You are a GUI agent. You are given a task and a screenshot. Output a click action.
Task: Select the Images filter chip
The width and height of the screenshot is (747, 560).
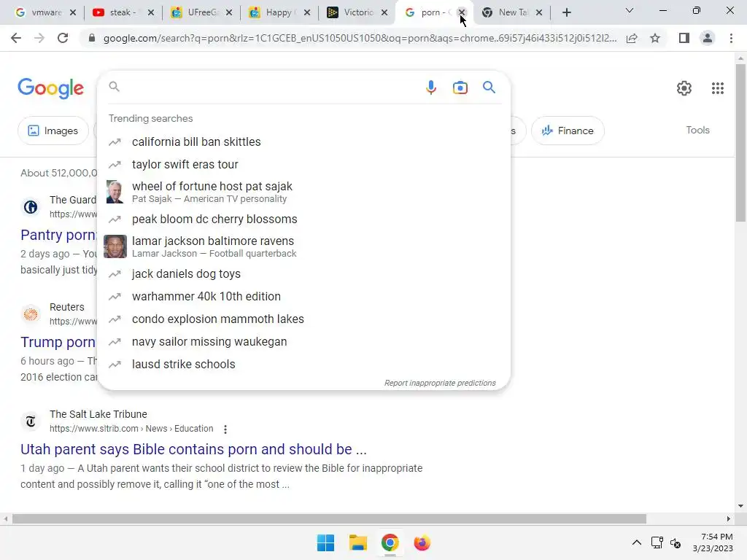(x=53, y=131)
